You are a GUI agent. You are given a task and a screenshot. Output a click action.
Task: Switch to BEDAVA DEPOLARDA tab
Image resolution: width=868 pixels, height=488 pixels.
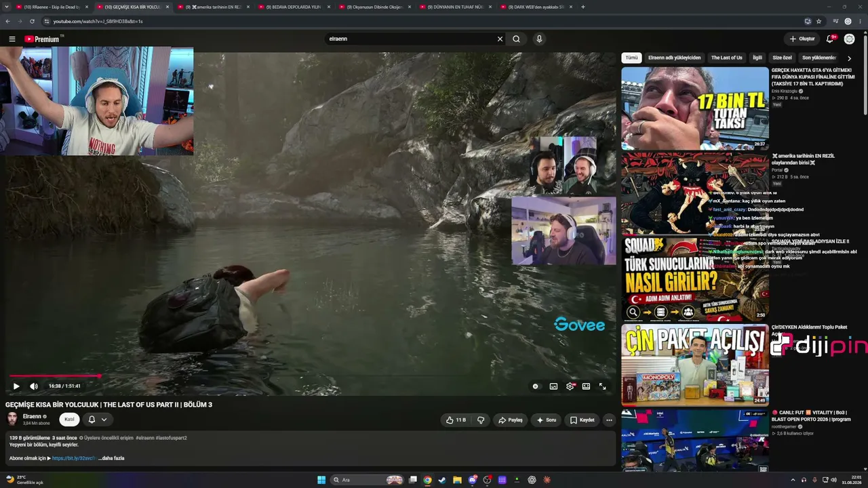tap(294, 7)
